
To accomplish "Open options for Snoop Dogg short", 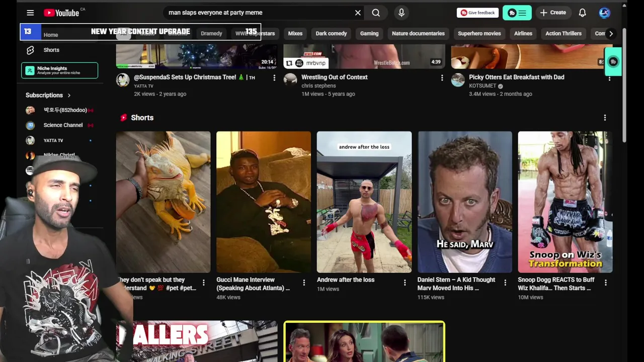I will [605, 283].
